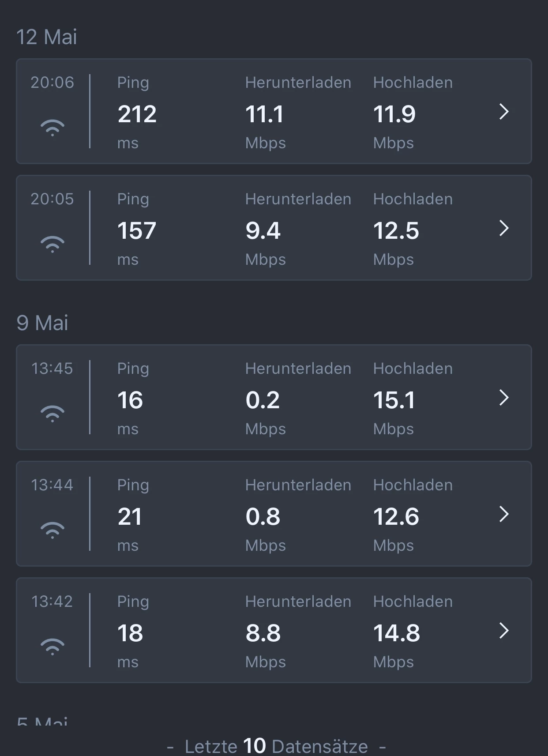This screenshot has width=548, height=756.
Task: Select the 9.4 Mbps download value
Action: pyautogui.click(x=263, y=231)
